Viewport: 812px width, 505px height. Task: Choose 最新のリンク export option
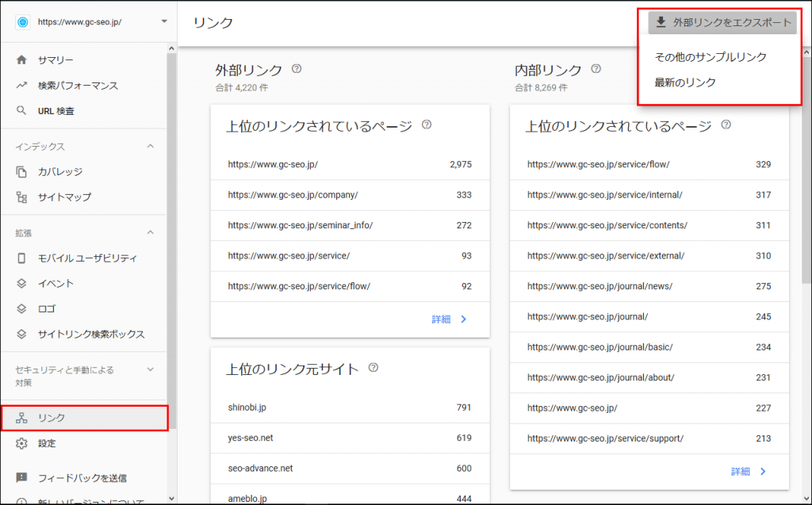(685, 82)
